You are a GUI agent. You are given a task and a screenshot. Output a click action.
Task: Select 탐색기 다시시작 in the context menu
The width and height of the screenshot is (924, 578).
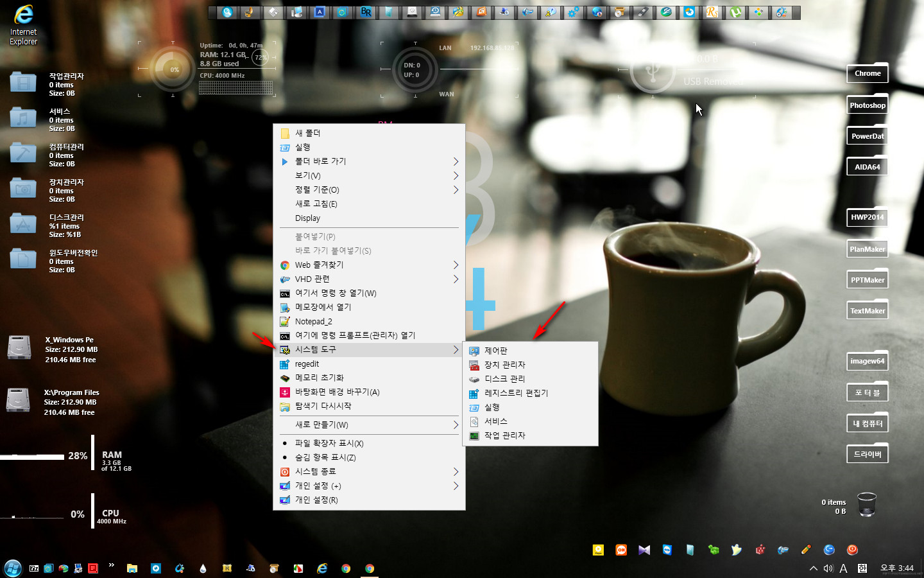click(369, 406)
